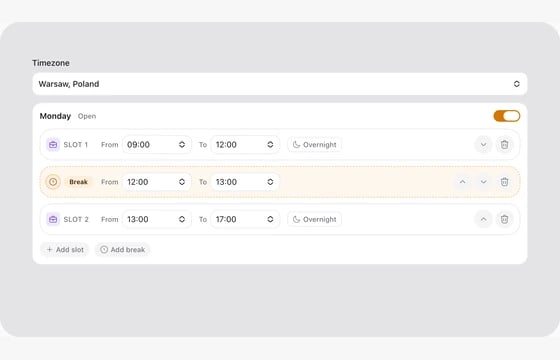Open Slot 2 To time 17:00 selector

tap(245, 219)
